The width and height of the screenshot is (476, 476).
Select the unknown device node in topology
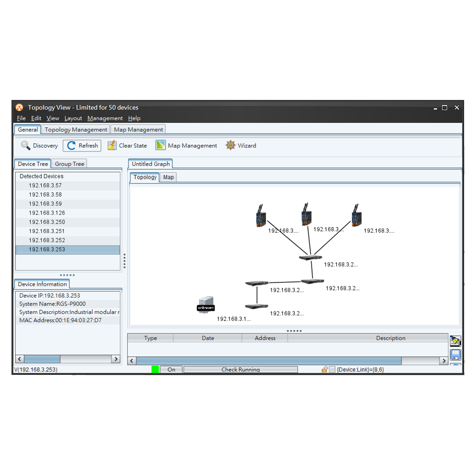tap(206, 305)
